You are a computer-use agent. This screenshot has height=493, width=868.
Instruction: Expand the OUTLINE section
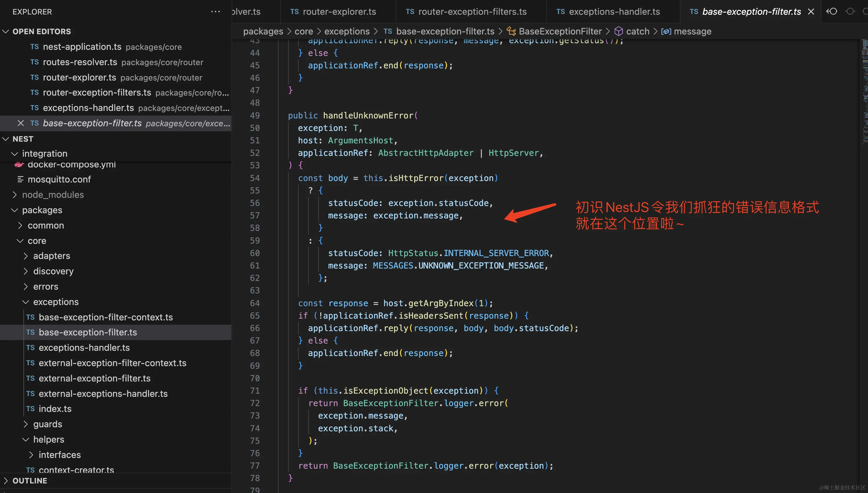point(6,481)
